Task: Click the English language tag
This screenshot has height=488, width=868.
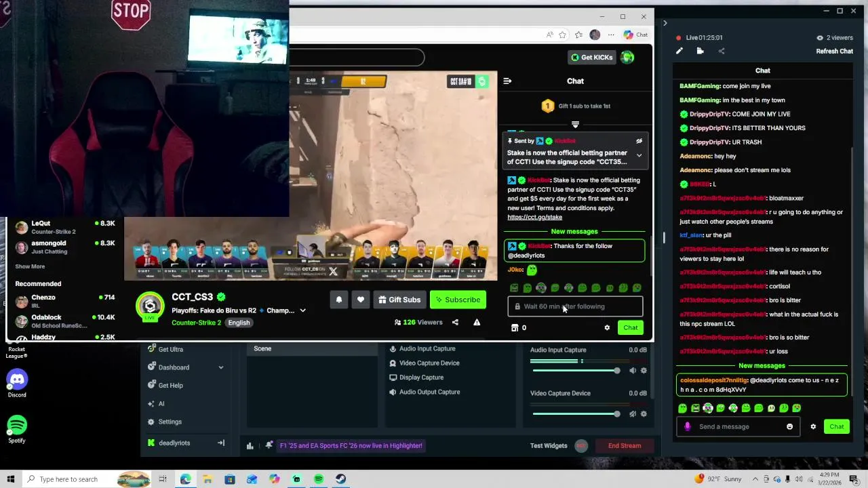Action: (239, 323)
